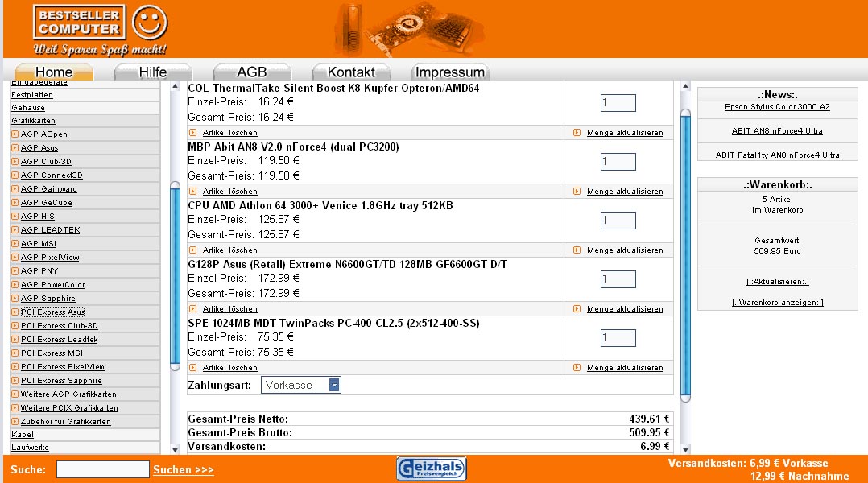Screen dimensions: 868x483
Task: Open PCI Express Asus category
Action: (52, 312)
